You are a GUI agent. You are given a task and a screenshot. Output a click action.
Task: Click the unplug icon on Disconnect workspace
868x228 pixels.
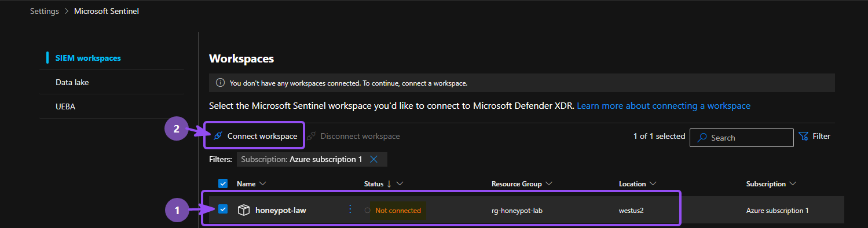coord(311,136)
